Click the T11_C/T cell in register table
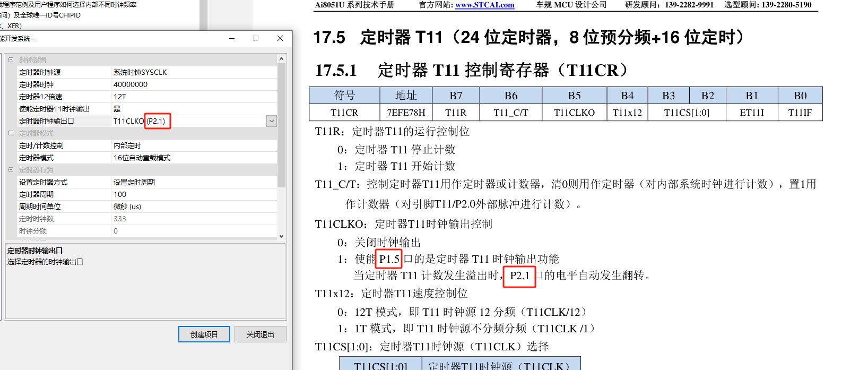 pyautogui.click(x=510, y=113)
